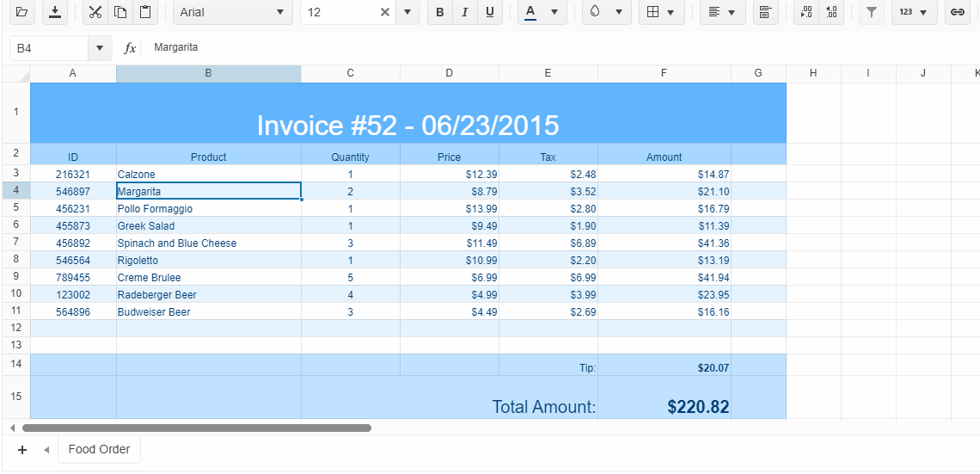Click the sheet tabs scroll-left arrow
The height and width of the screenshot is (474, 980).
(x=46, y=450)
